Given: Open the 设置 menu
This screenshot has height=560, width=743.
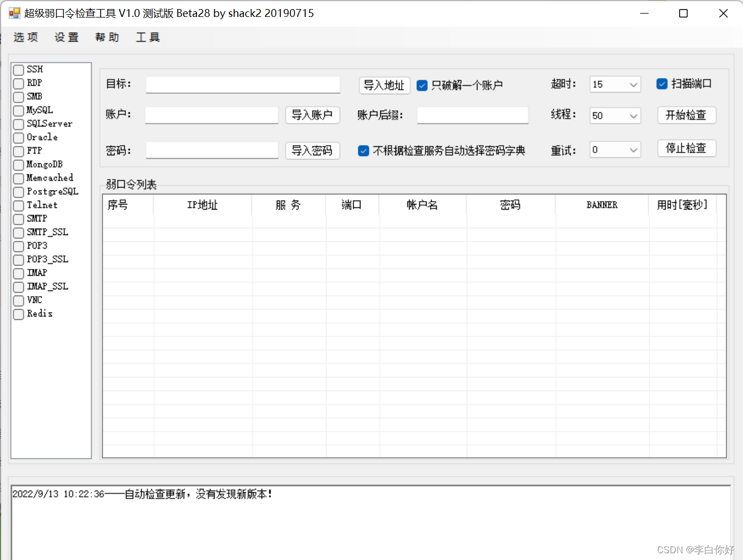Looking at the screenshot, I should click(x=67, y=37).
